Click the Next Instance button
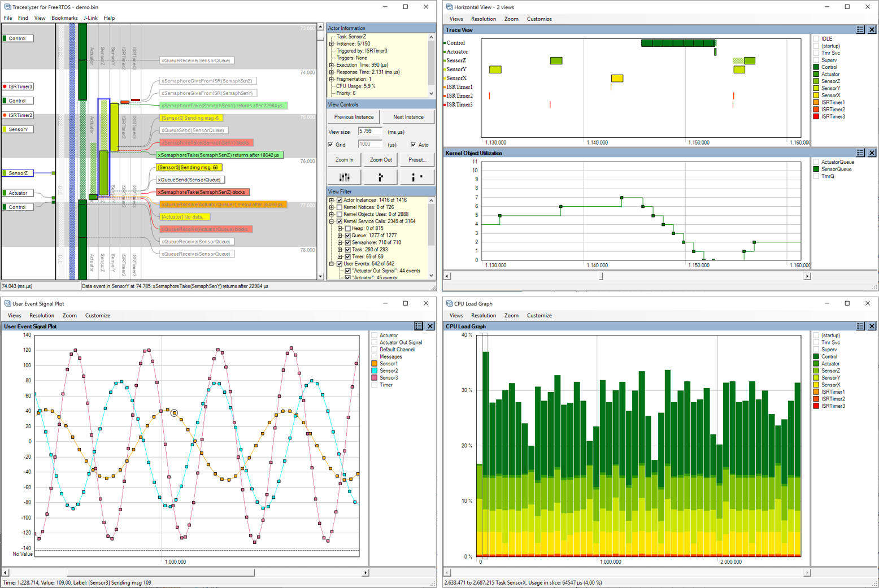Image resolution: width=879 pixels, height=588 pixels. pos(408,117)
